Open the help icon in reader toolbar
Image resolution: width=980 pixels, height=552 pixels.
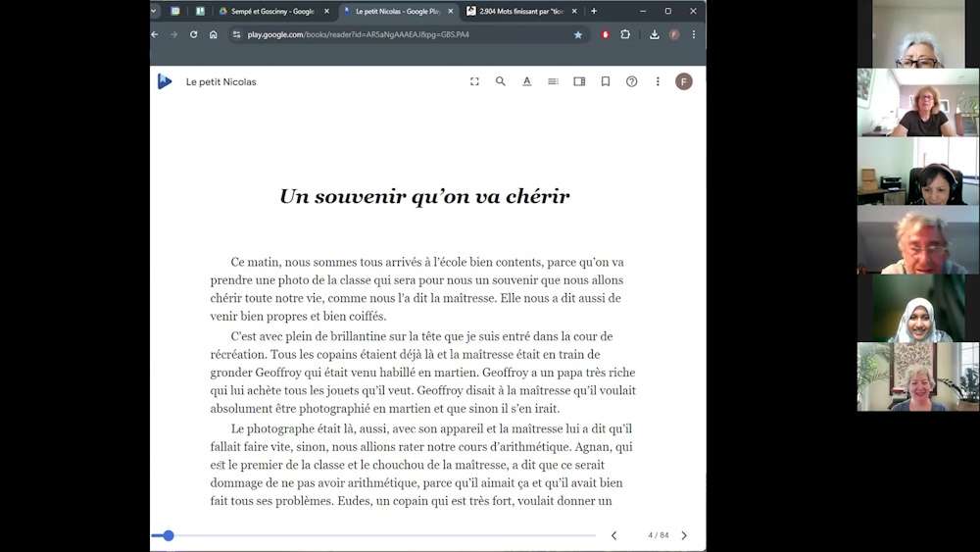(x=632, y=81)
